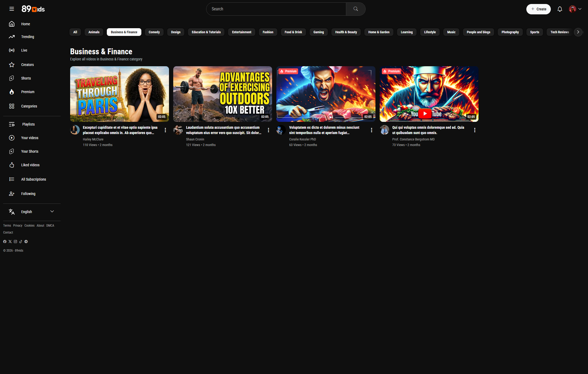The height and width of the screenshot is (374, 588).
Task: Click the Create button
Action: [x=538, y=9]
